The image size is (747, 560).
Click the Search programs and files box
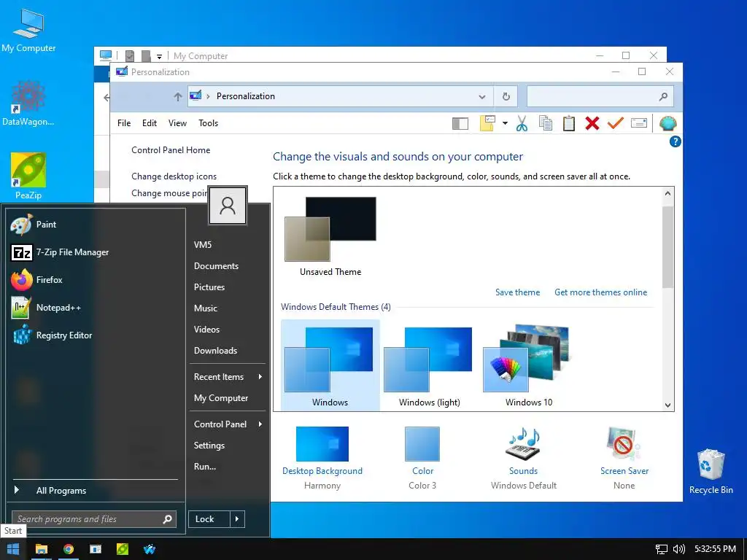[94, 519]
